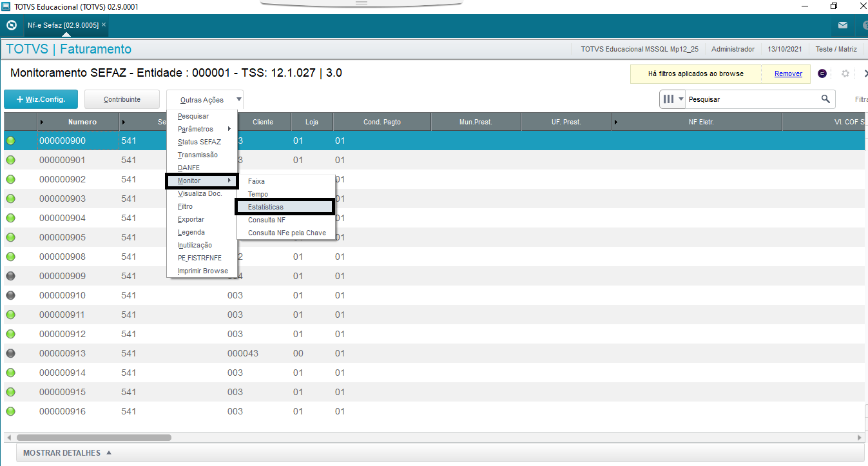
Task: Click the green status icon of row 000000905
Action: tap(10, 237)
